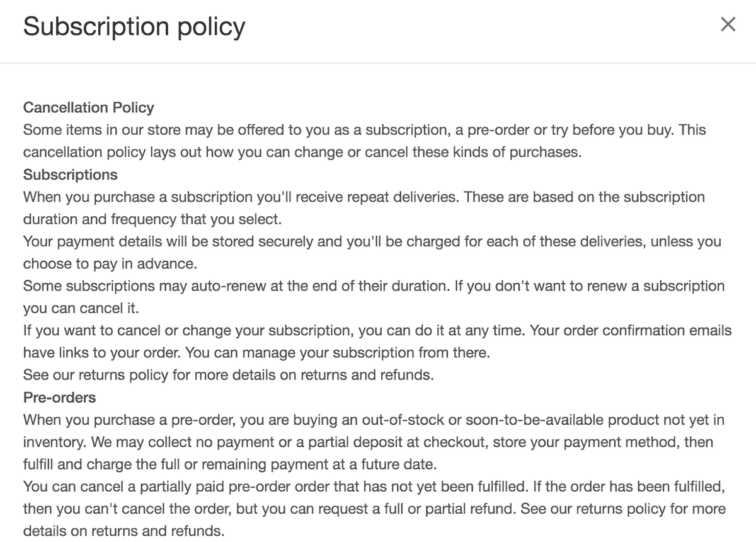Click the 'Subscriptions' bold heading
The image size is (756, 542).
pos(71,175)
